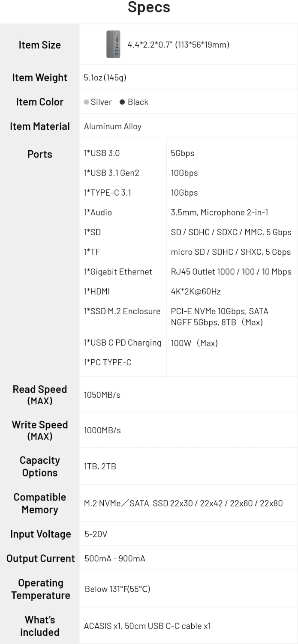Click the 1050MB/s read speed value
The width and height of the screenshot is (298, 644).
pos(102,395)
